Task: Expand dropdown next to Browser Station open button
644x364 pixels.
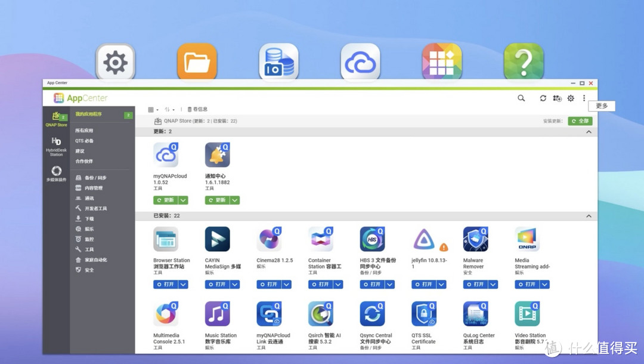Action: coord(184,285)
